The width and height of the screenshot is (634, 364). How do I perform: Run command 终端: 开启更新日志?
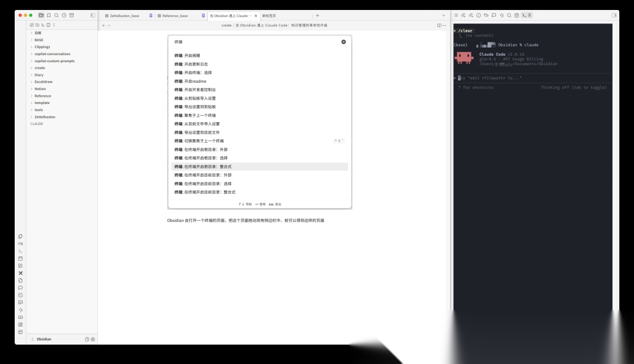(259, 65)
